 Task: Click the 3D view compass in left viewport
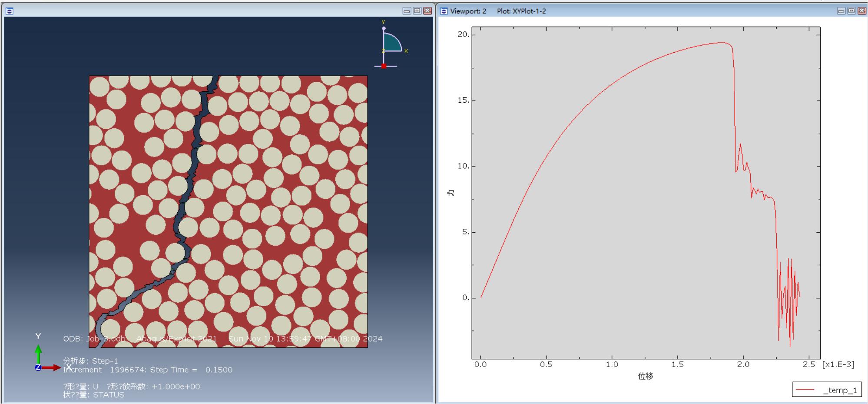390,45
